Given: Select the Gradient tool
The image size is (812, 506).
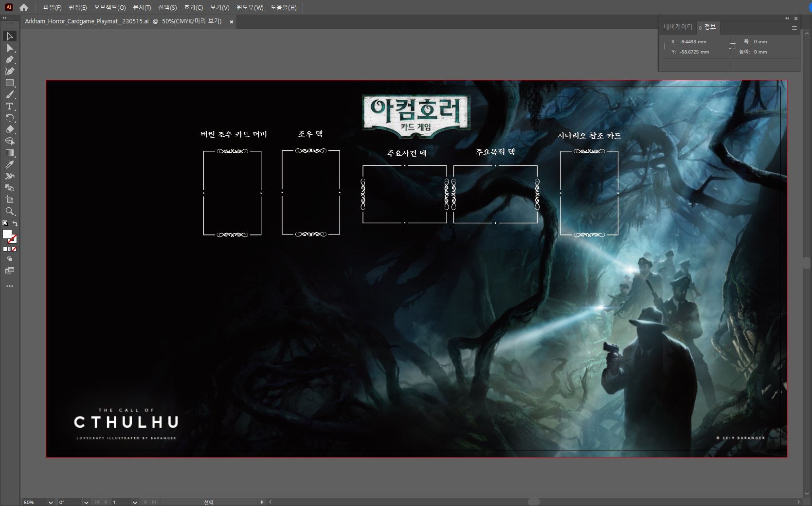Looking at the screenshot, I should [10, 153].
